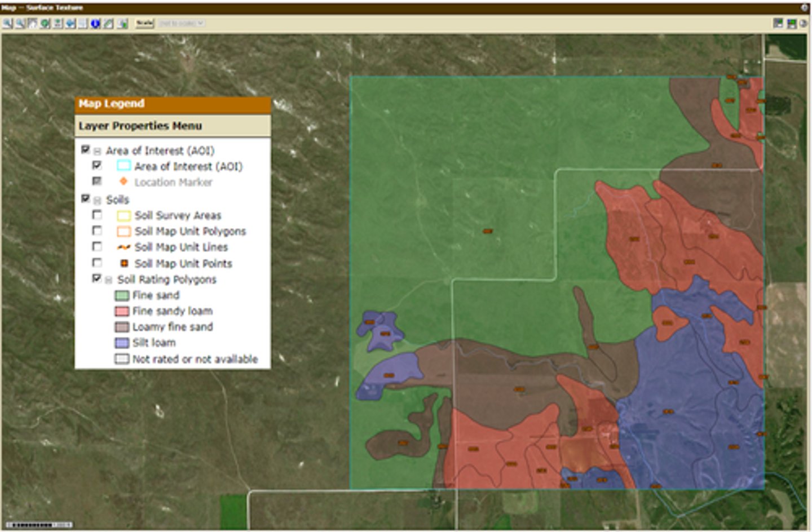Toggle the Area of Interest (AOI) group checkbox
812x532 pixels.
(x=86, y=149)
